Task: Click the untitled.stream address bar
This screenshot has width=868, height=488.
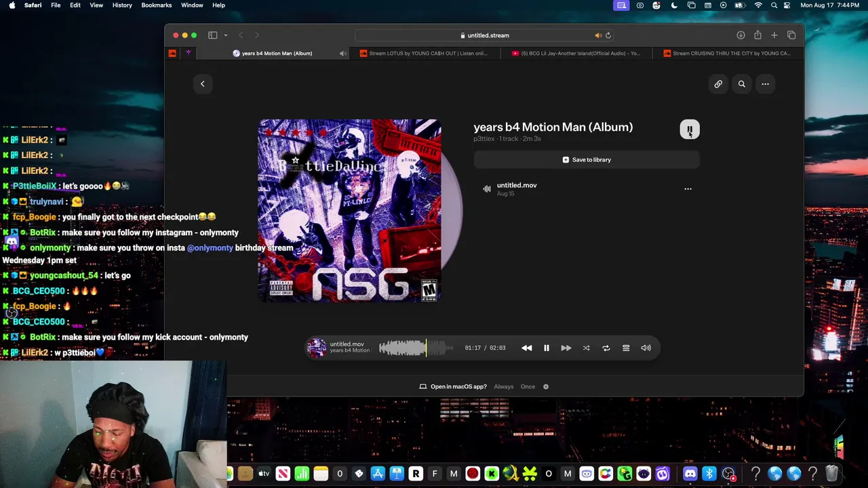Action: tap(484, 35)
